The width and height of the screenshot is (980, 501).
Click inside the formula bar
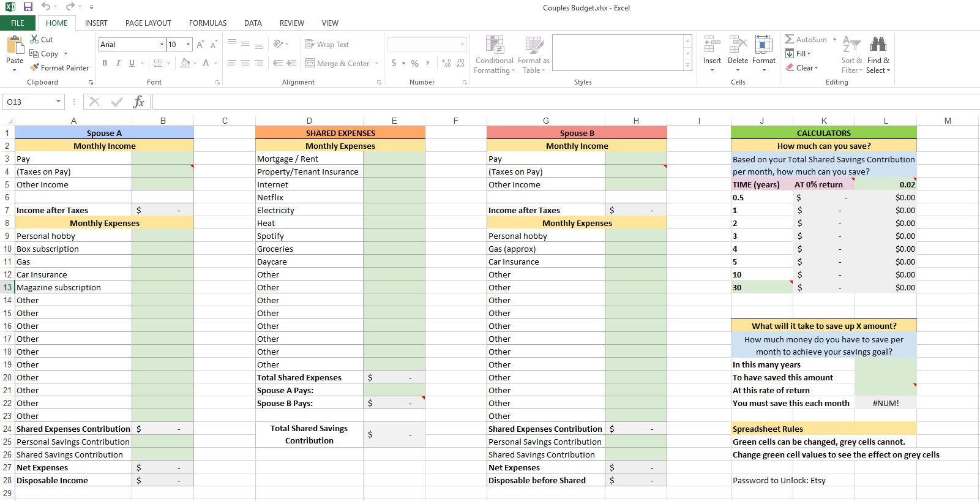[x=566, y=102]
